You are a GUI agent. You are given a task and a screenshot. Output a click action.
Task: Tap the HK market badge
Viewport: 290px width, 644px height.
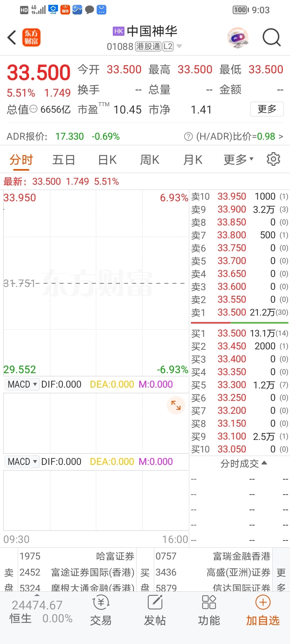tap(118, 31)
